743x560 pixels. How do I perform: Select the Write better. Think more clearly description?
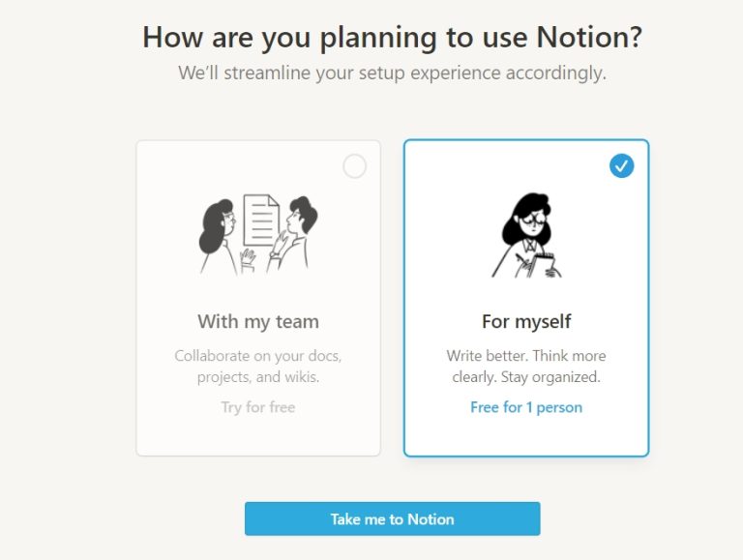pyautogui.click(x=526, y=367)
